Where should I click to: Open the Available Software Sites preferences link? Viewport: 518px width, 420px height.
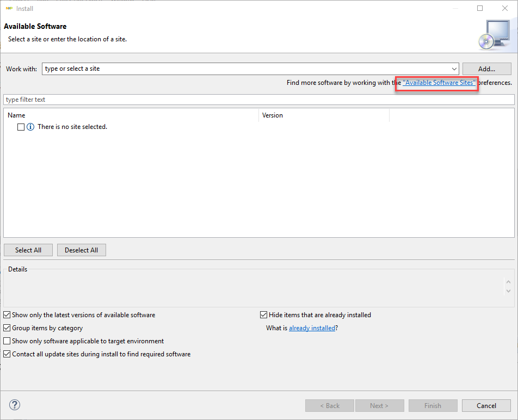click(436, 83)
